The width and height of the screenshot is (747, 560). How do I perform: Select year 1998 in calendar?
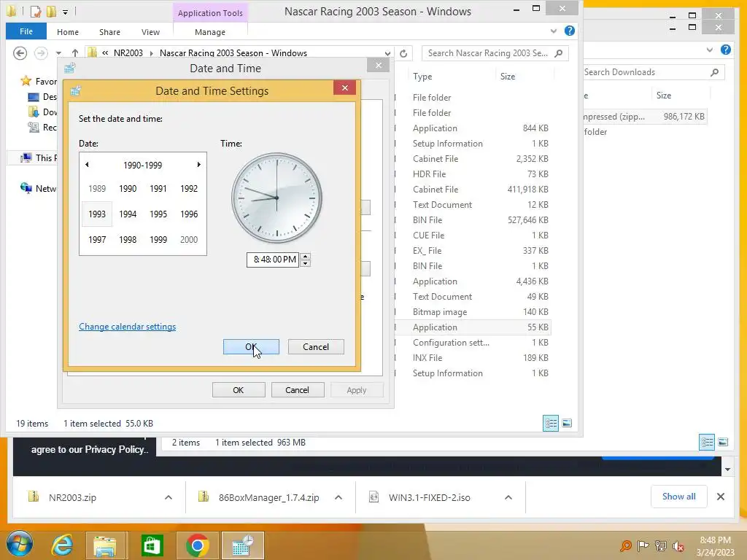[128, 239]
